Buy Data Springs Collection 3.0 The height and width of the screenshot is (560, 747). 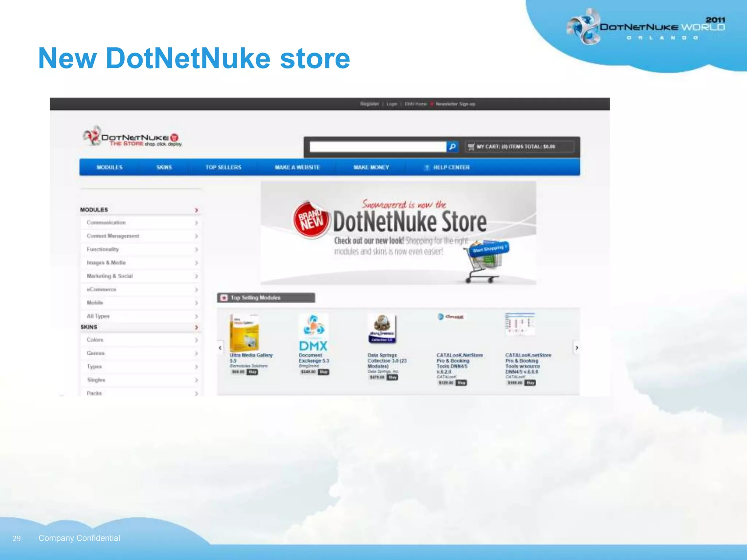392,377
